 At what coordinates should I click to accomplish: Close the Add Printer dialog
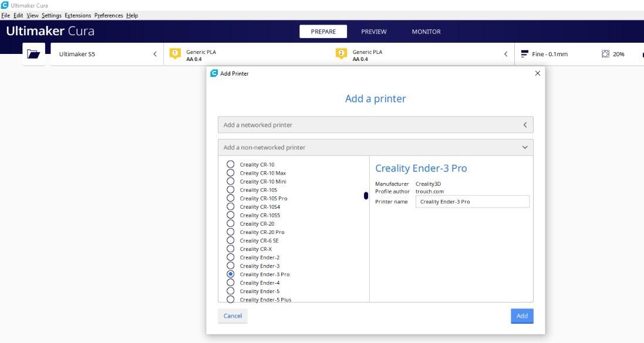click(538, 73)
